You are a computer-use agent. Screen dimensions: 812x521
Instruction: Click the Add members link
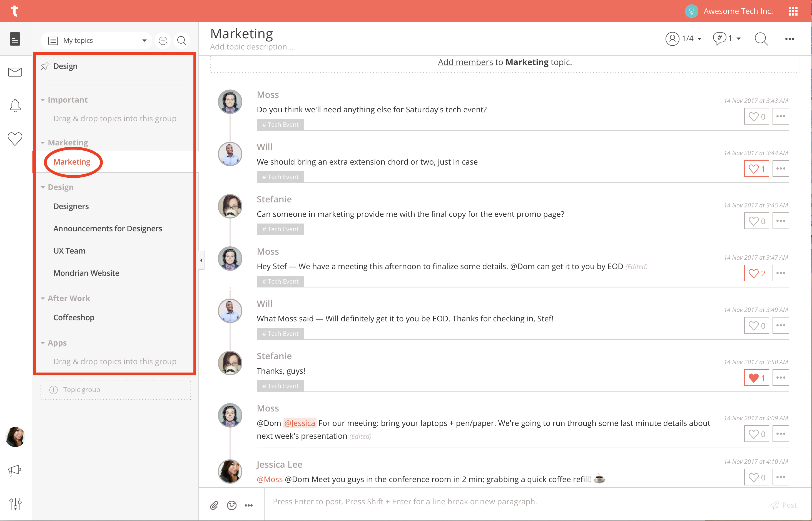point(465,62)
